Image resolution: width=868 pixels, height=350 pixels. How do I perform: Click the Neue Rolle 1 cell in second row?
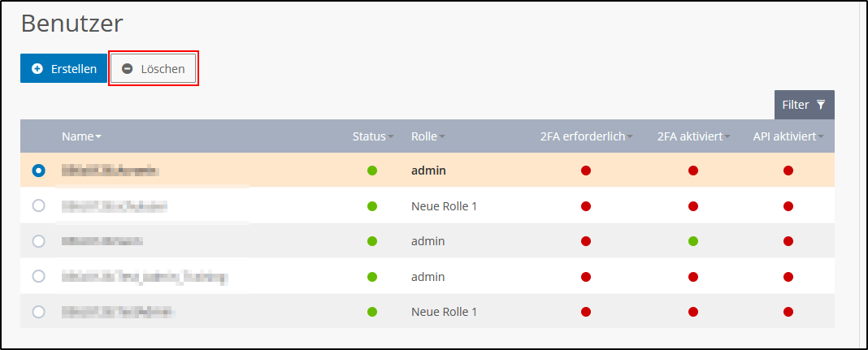[x=444, y=206]
